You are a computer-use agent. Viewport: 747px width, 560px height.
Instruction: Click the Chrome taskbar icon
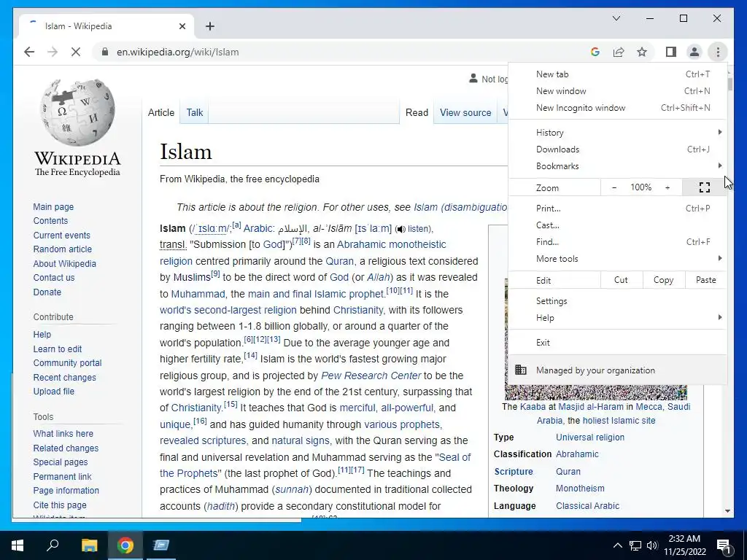[125, 545]
